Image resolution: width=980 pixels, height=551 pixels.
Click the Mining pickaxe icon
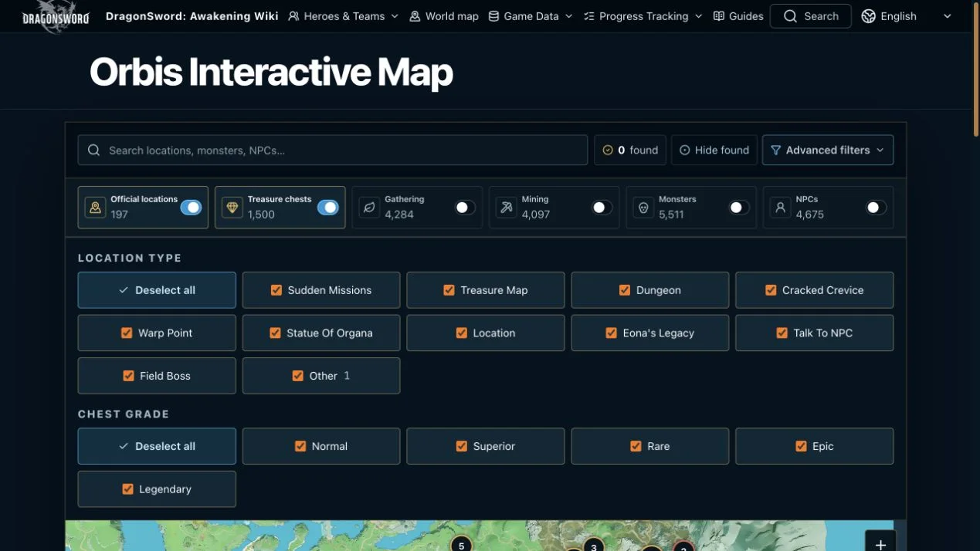(507, 208)
